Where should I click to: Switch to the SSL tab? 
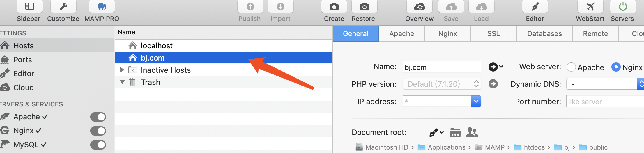point(494,34)
